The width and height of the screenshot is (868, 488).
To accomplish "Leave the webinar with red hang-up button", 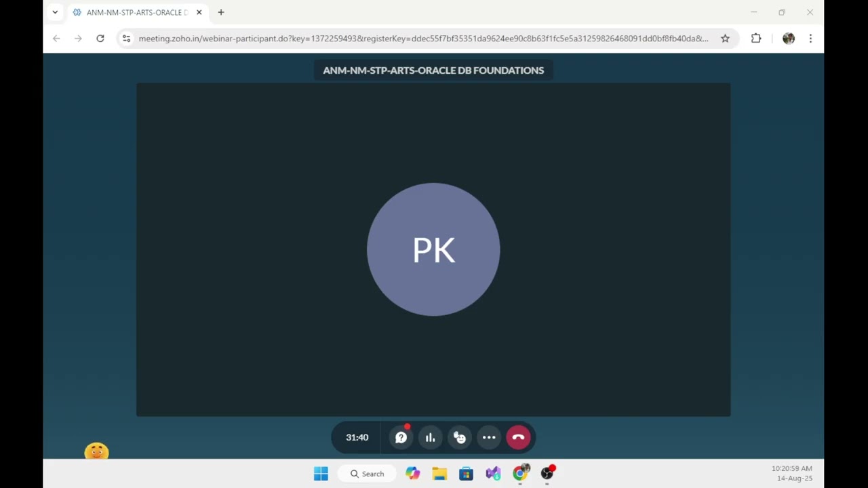I will [x=518, y=437].
